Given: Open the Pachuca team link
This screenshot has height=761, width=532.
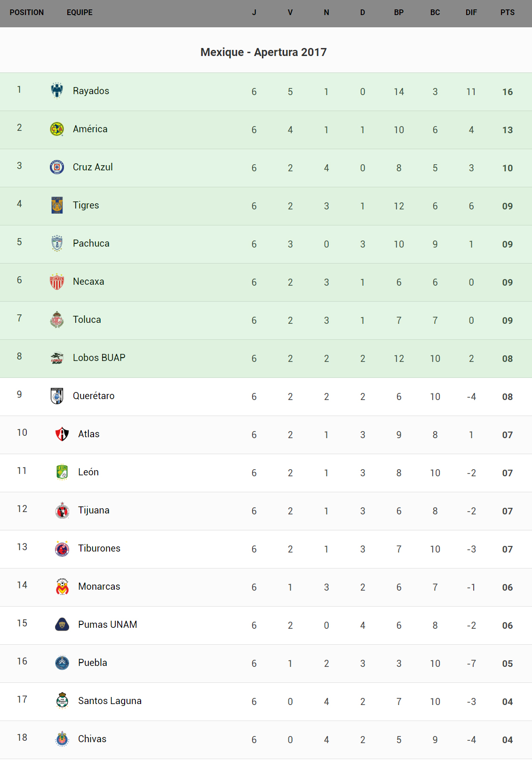Looking at the screenshot, I should 91,243.
